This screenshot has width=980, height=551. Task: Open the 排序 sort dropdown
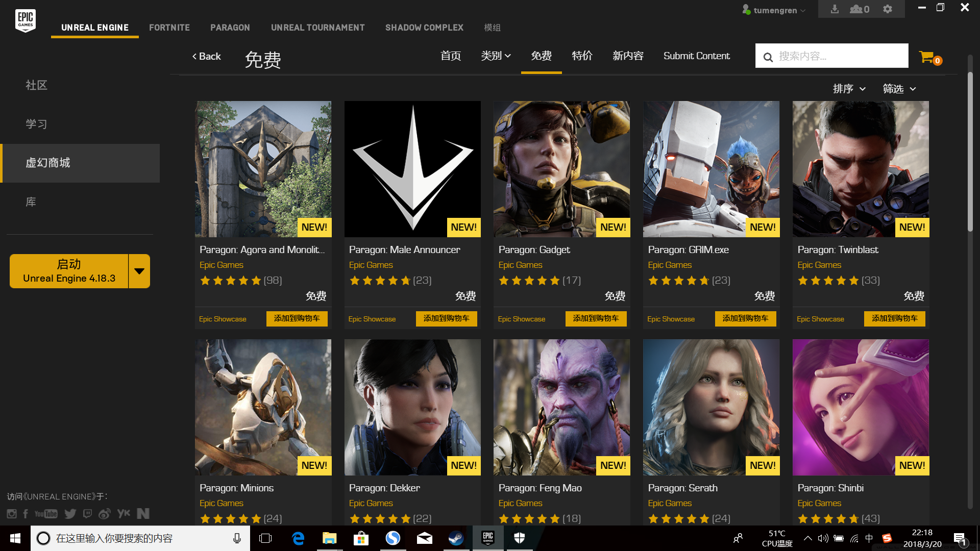pos(849,89)
